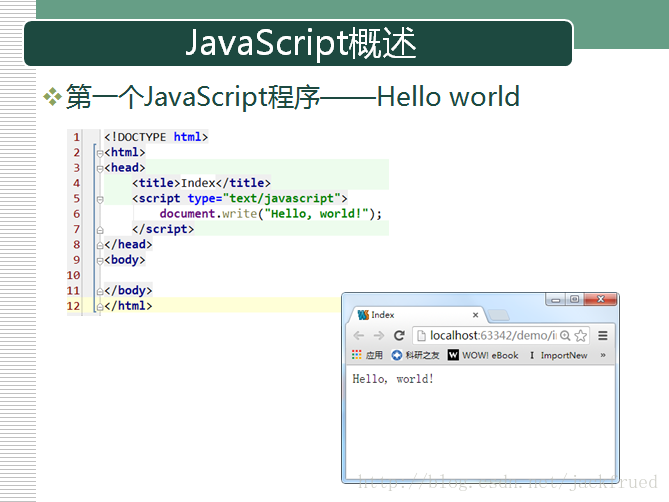Collapse the <script> fold marker

point(99,199)
